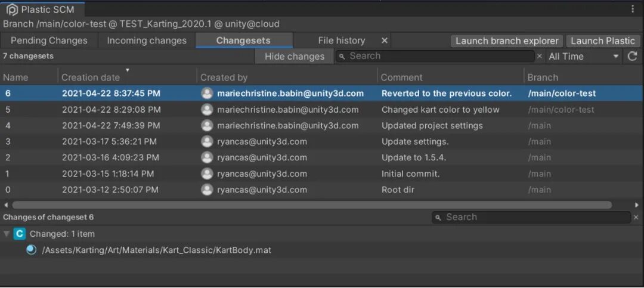Click the left arrow of the horizontal scrollbar
The width and height of the screenshot is (644, 288).
point(6,205)
